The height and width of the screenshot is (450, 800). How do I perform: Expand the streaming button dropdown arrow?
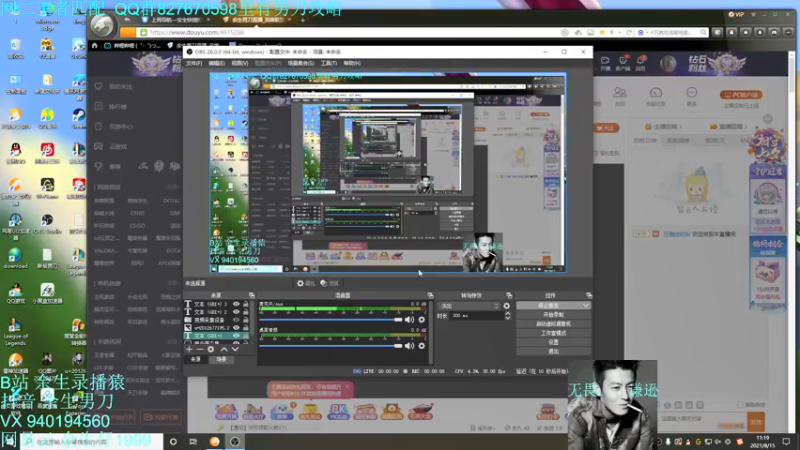[x=585, y=306]
